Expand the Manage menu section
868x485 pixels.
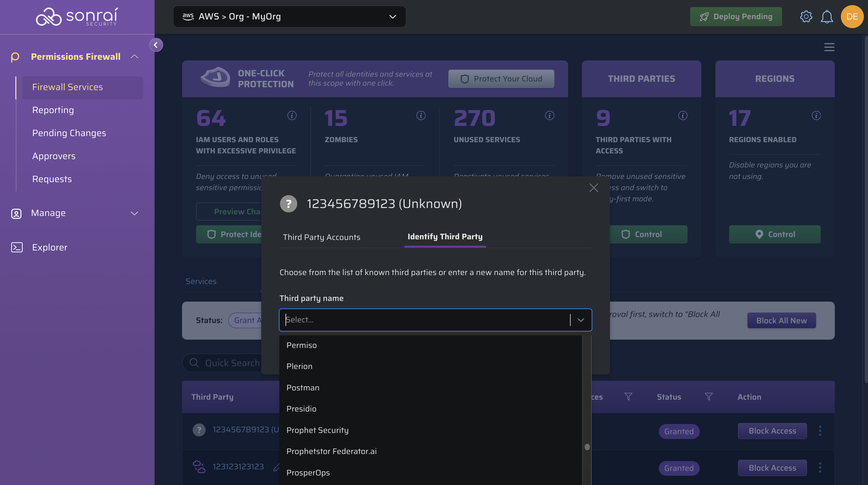(x=134, y=213)
